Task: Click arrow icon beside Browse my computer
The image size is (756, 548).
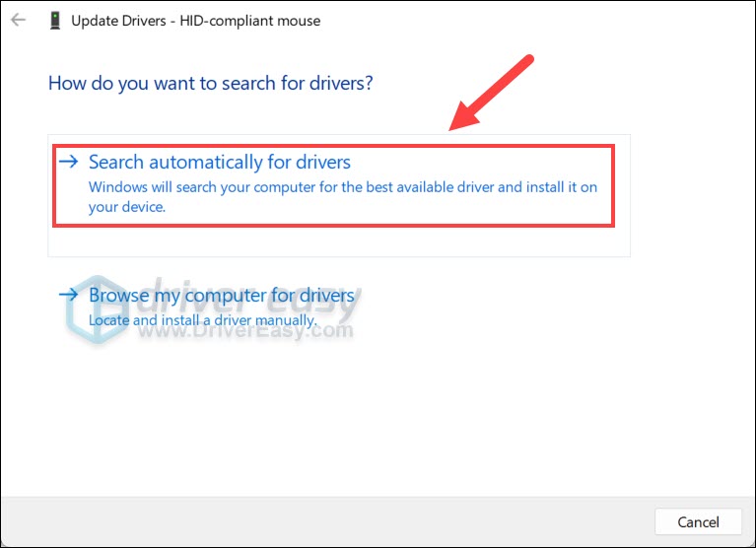Action: coord(68,294)
